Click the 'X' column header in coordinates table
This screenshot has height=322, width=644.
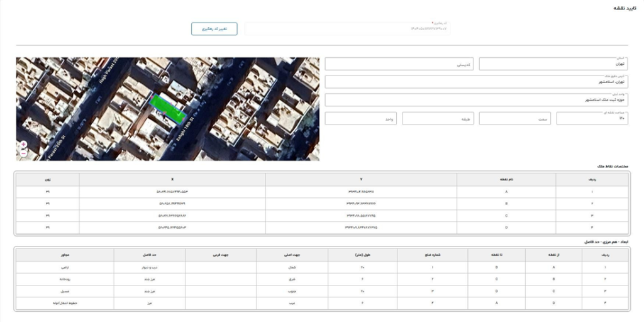coord(172,179)
